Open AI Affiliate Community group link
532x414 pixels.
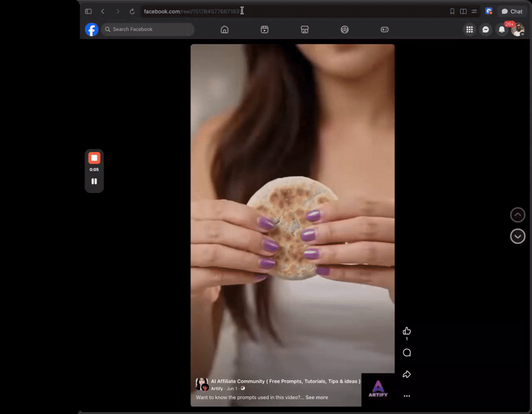pos(285,381)
